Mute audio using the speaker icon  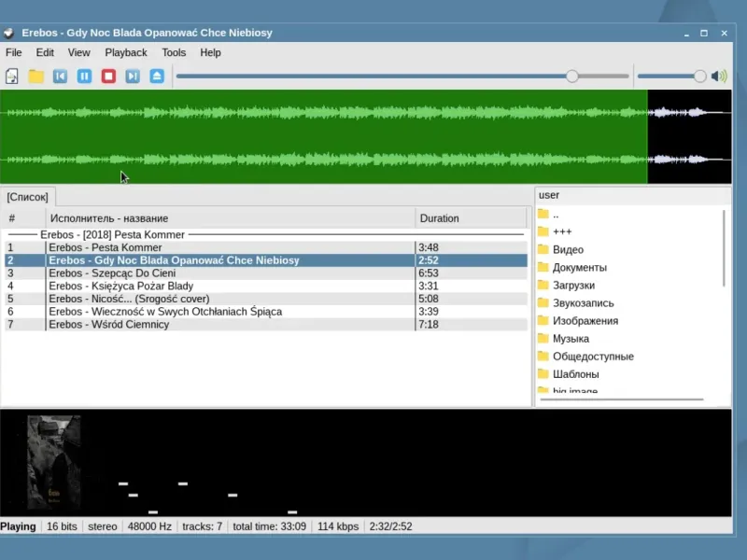tap(719, 77)
